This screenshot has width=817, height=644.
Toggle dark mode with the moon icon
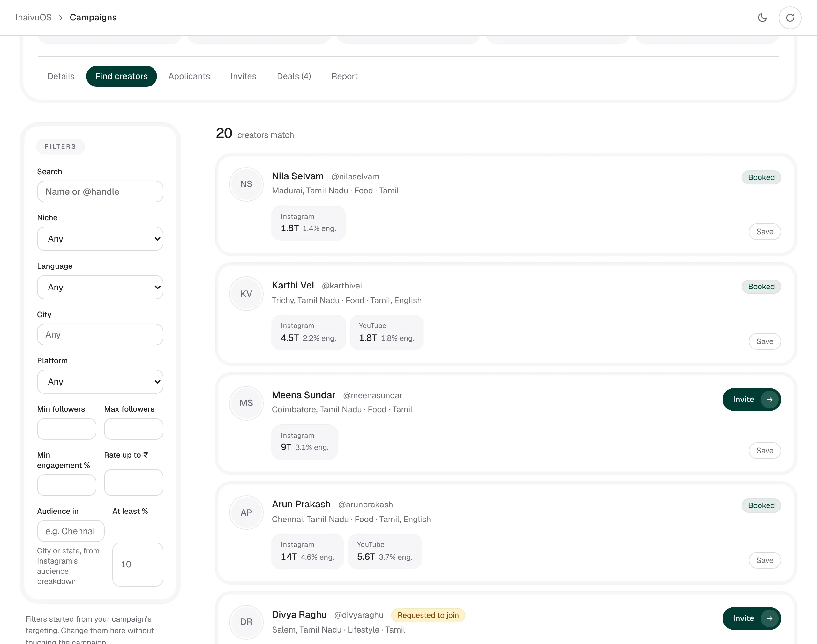coord(762,18)
